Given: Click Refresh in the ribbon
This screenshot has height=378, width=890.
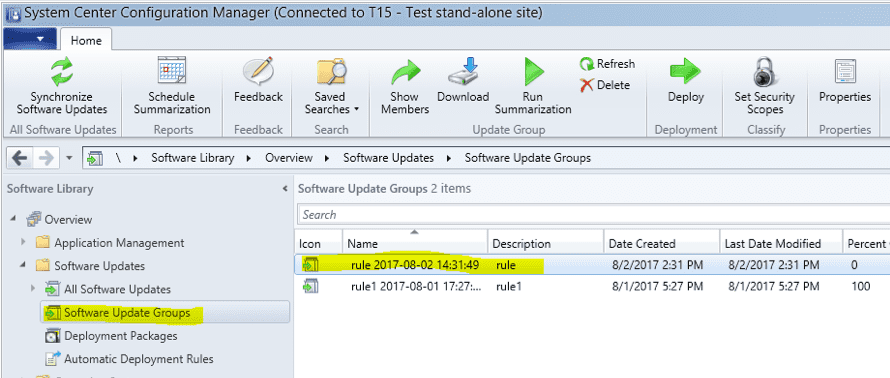Looking at the screenshot, I should pos(607,64).
